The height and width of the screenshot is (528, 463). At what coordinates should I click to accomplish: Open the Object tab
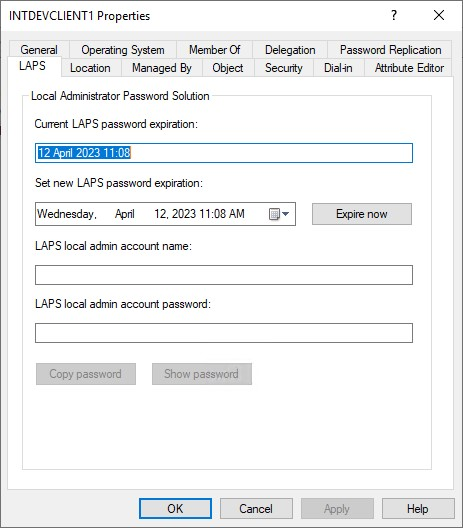[228, 68]
